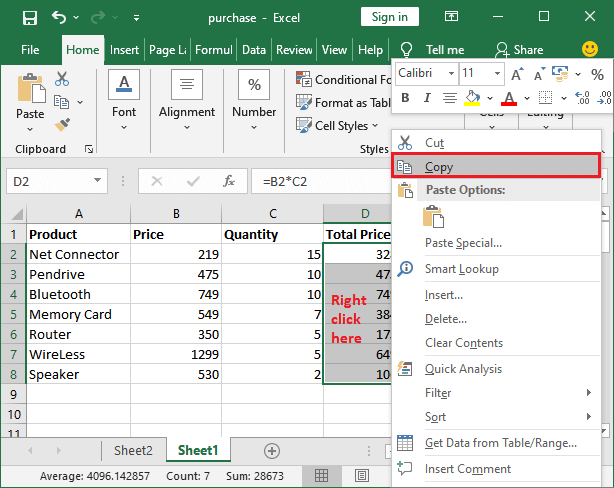
Task: Click the formula bar with =B2*C2
Action: pyautogui.click(x=321, y=181)
